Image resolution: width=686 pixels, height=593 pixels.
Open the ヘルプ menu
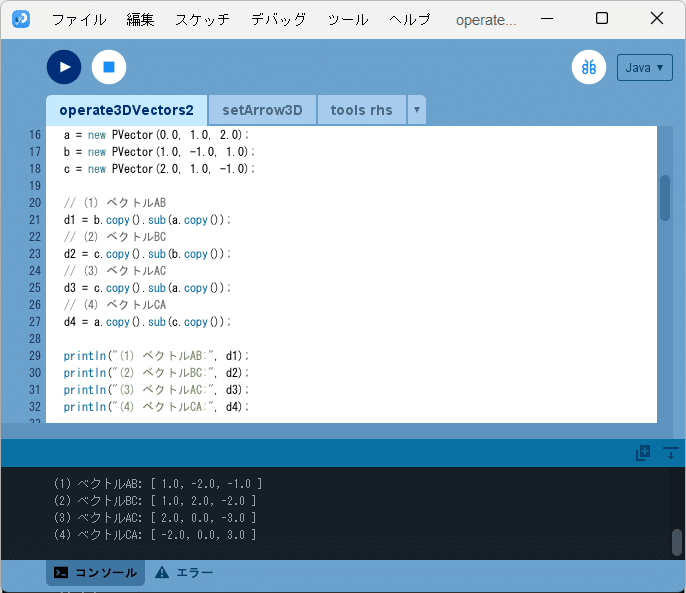pyautogui.click(x=410, y=20)
